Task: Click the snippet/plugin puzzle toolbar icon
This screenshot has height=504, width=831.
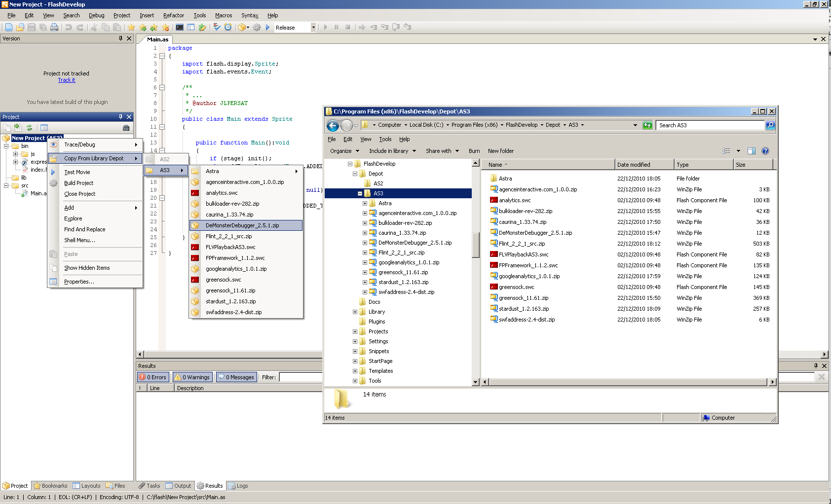Action: (x=202, y=28)
